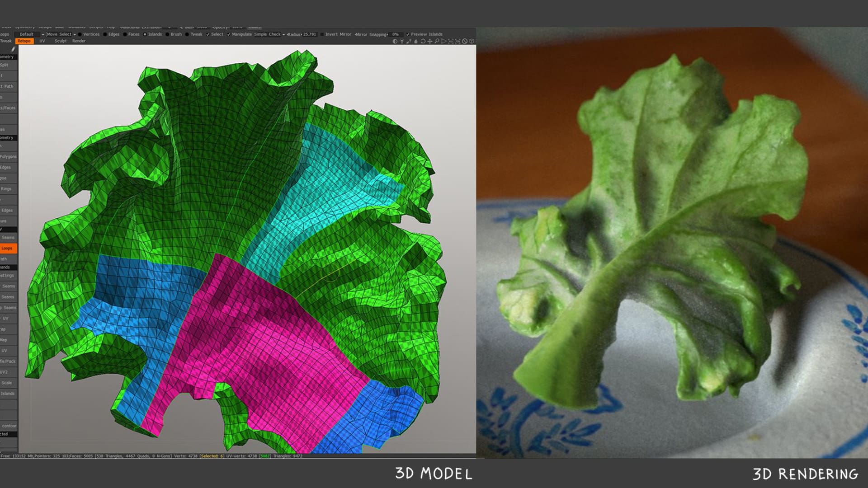Click the Scale button in the left panel
This screenshot has height=488, width=868.
click(9, 383)
